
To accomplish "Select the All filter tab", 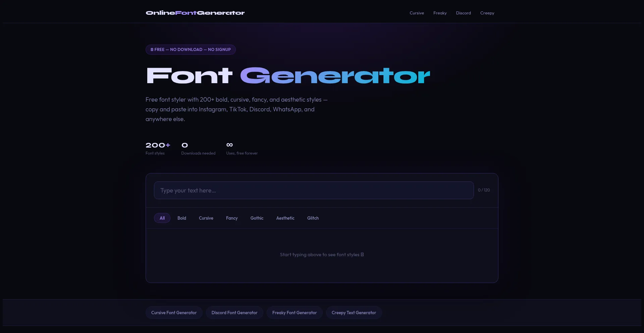I will click(162, 218).
